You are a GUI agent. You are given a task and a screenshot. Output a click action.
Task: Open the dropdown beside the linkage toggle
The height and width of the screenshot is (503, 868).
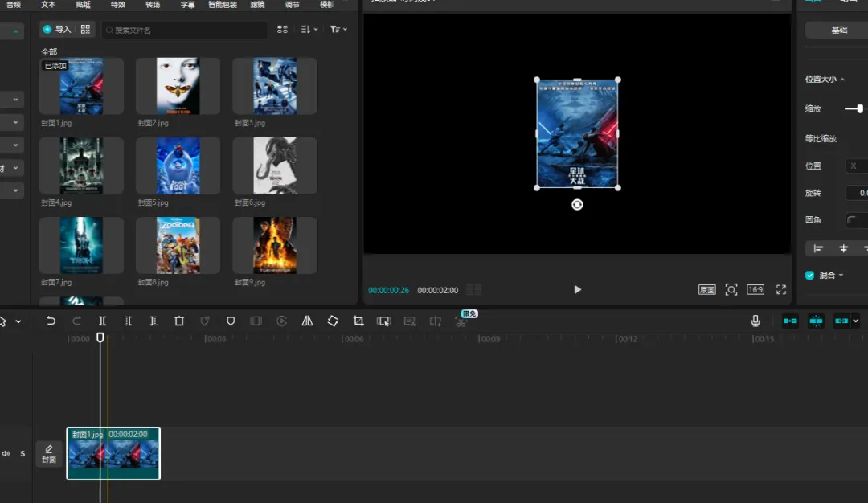856,321
